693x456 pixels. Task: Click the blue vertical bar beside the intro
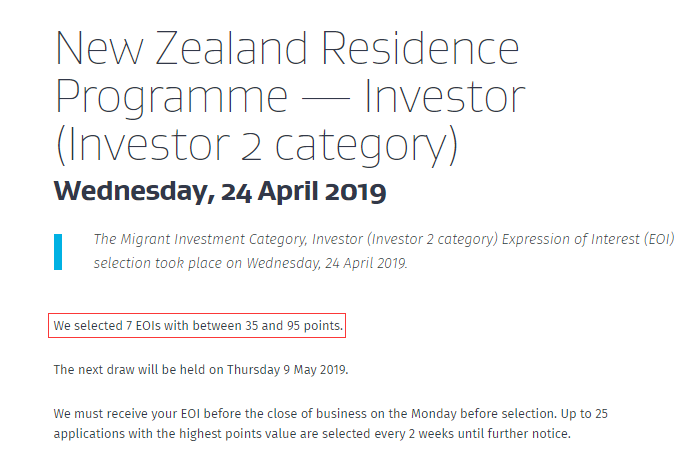click(58, 252)
